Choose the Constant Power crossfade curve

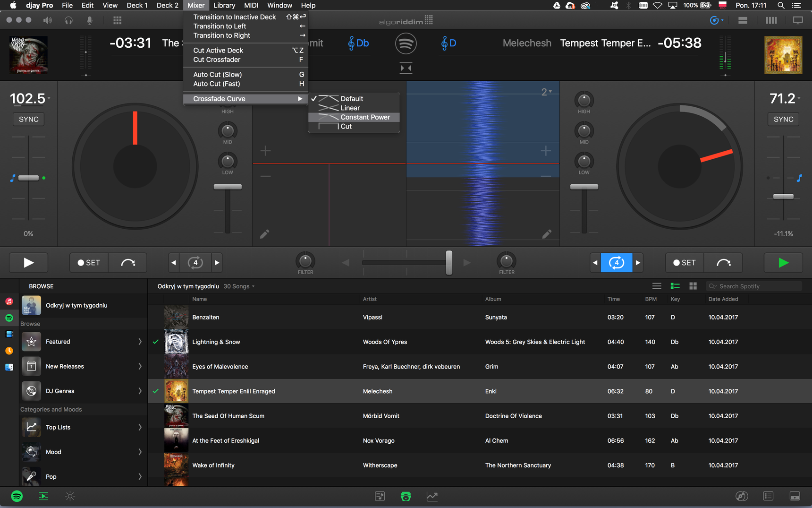tap(354, 117)
